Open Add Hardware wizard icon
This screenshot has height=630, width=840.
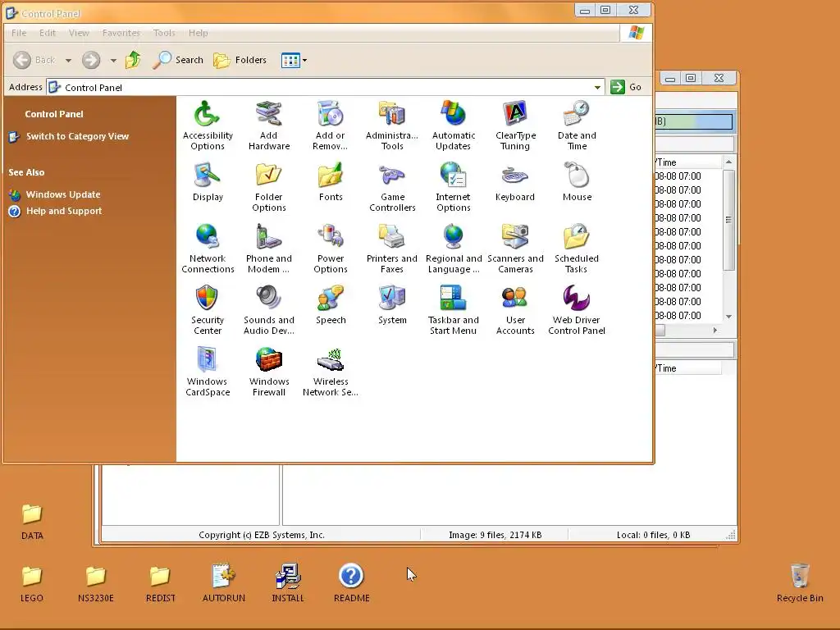269,126
